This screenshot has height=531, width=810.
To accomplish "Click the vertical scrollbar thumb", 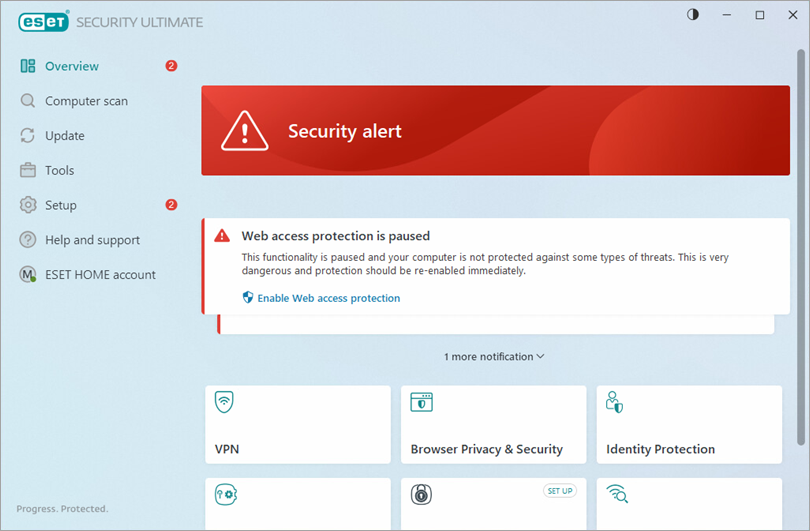I will pos(801,247).
